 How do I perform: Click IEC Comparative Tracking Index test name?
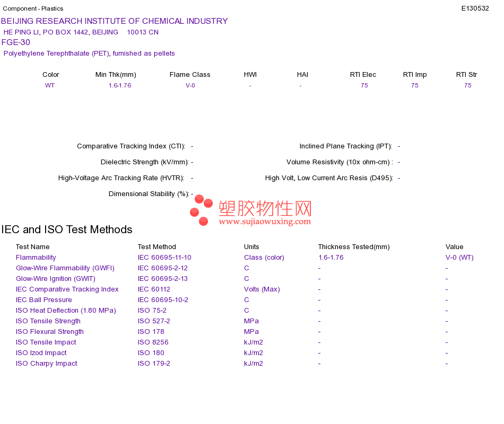(x=67, y=289)
